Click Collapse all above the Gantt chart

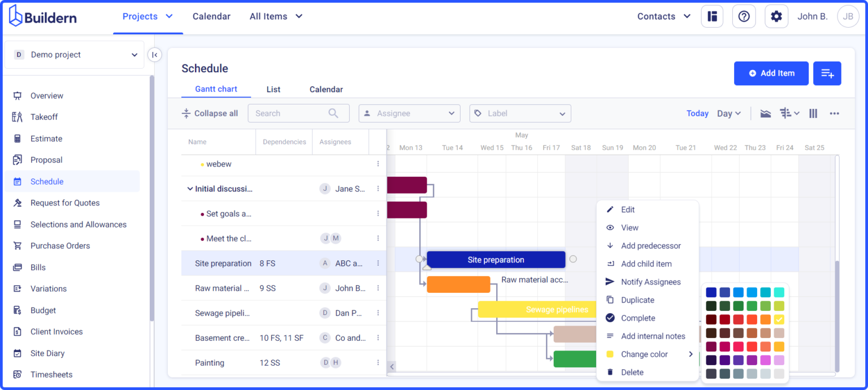(210, 113)
